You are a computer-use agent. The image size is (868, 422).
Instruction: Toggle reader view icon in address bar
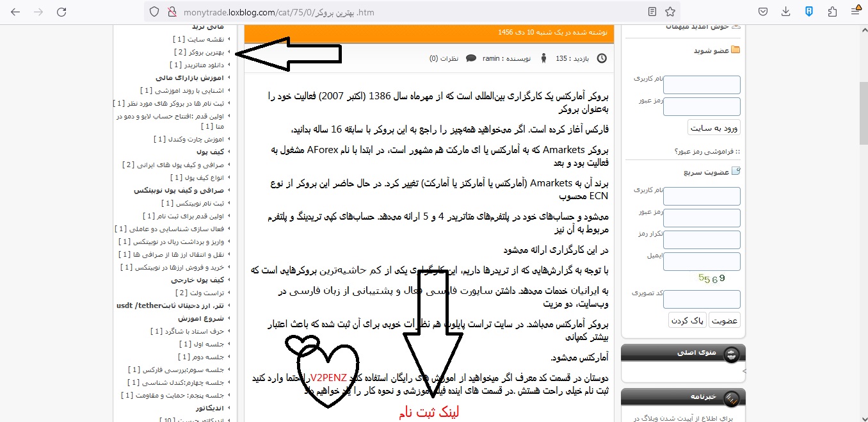(652, 12)
